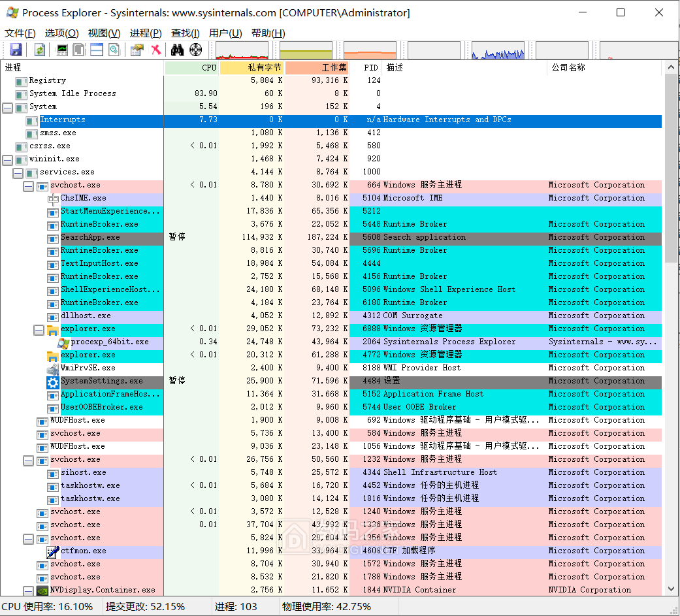Image resolution: width=680 pixels, height=616 pixels.
Task: Click the ChsIME.exe process icon
Action: pyautogui.click(x=52, y=199)
